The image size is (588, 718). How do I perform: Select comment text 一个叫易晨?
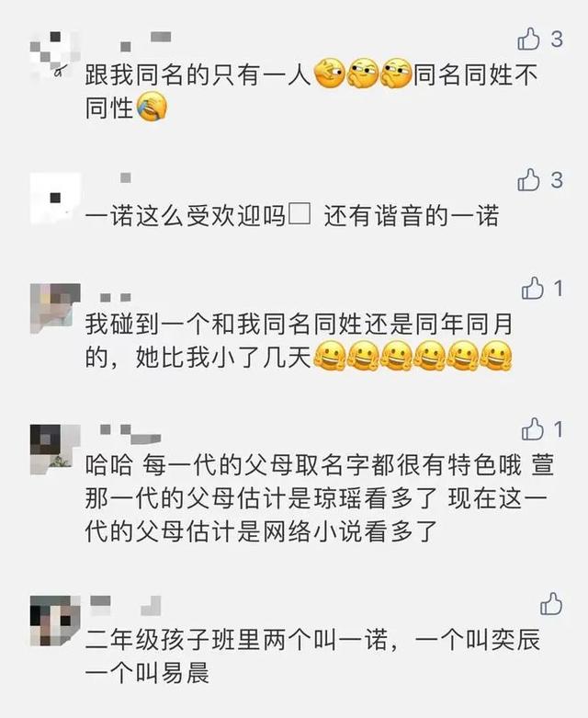pyautogui.click(x=147, y=673)
